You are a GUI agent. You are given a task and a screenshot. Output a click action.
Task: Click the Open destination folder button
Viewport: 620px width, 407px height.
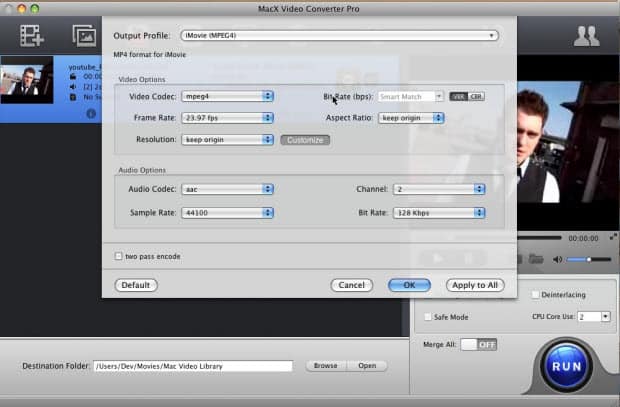pyautogui.click(x=367, y=366)
